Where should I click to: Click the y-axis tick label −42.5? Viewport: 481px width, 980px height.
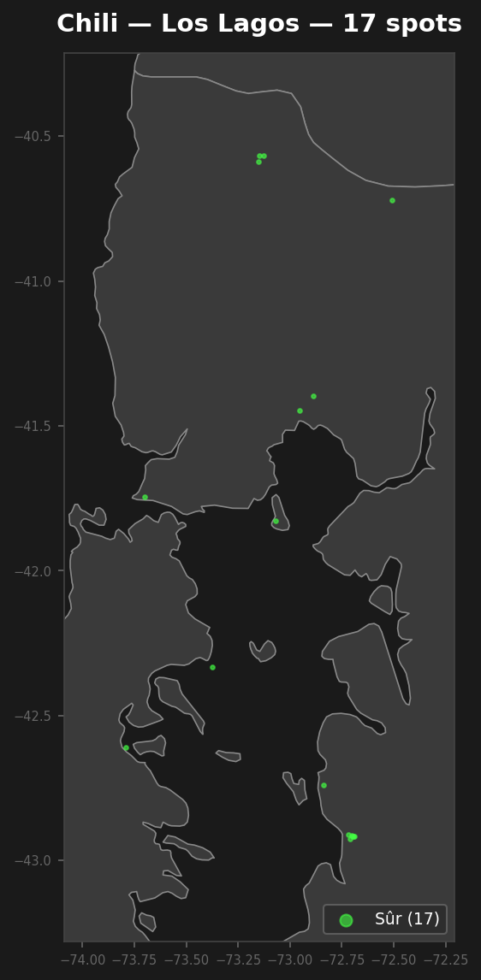(33, 717)
